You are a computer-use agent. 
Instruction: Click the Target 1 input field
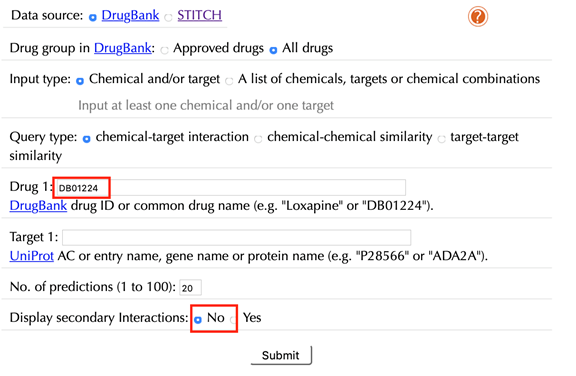coord(237,238)
